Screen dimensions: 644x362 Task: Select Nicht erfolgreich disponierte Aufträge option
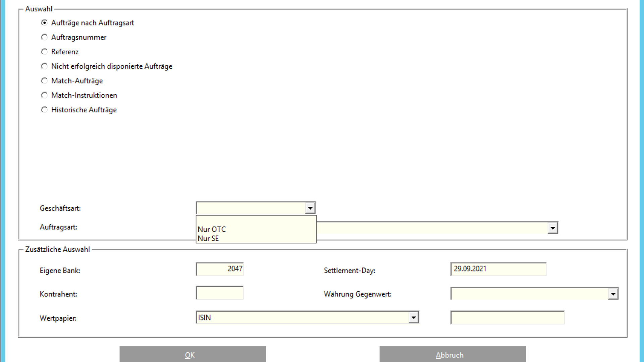point(44,66)
